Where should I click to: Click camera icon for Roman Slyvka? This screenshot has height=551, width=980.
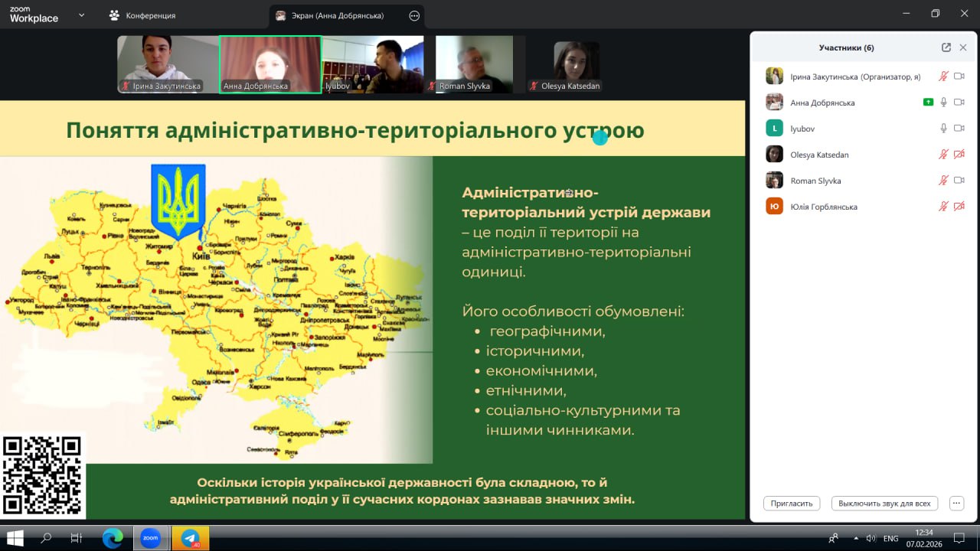click(x=959, y=181)
